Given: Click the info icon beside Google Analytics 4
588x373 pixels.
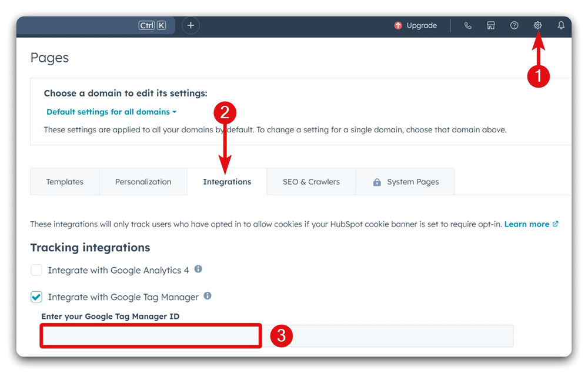Looking at the screenshot, I should point(198,268).
